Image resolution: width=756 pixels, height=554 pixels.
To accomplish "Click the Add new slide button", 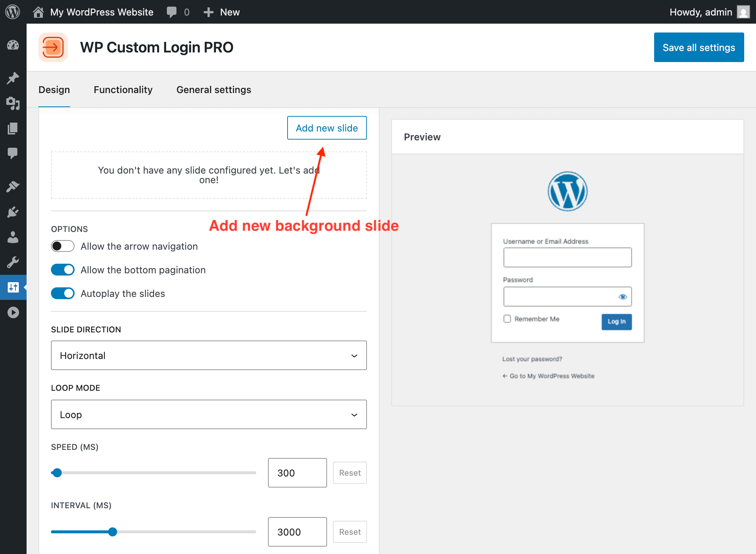I will pos(327,128).
